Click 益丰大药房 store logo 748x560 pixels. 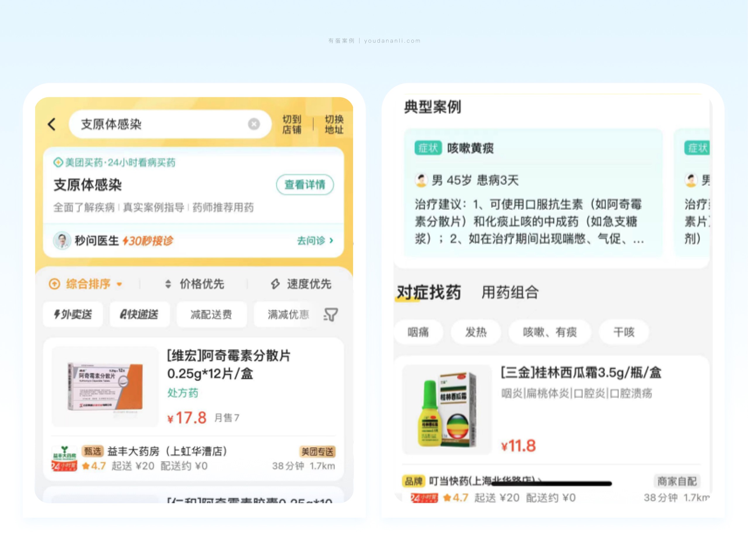click(x=64, y=458)
